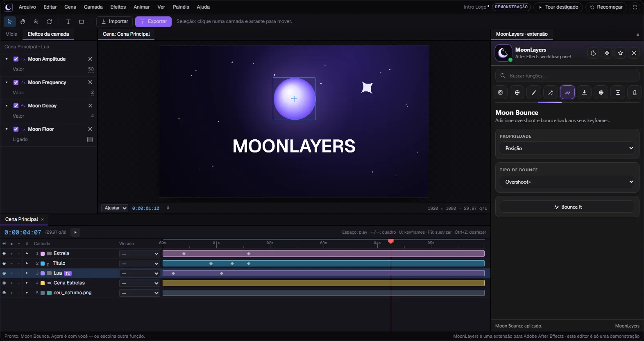Select the wrench function icon in MoonLayers

point(534,93)
